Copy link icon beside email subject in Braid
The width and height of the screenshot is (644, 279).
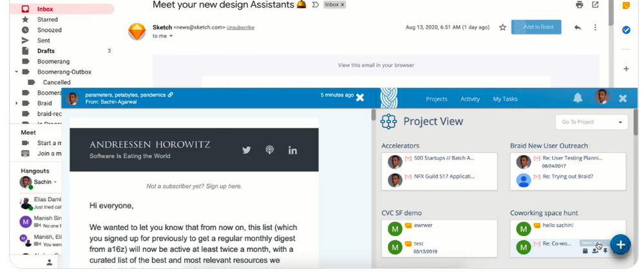(x=171, y=94)
